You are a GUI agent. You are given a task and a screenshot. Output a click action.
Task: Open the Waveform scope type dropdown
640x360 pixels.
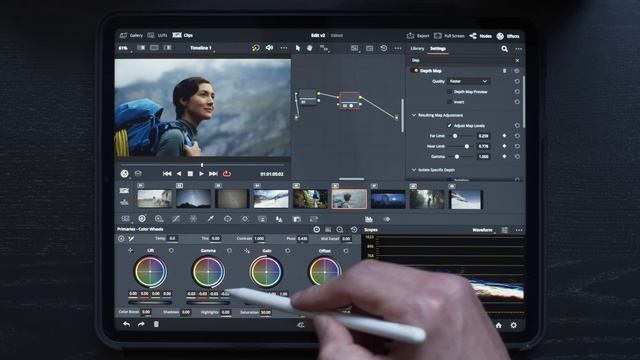click(484, 230)
